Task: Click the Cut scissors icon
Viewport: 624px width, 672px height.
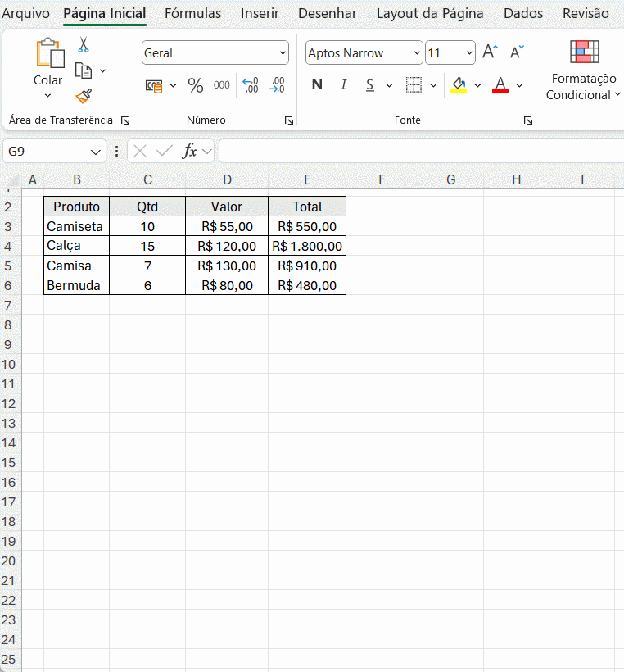Action: [x=84, y=45]
